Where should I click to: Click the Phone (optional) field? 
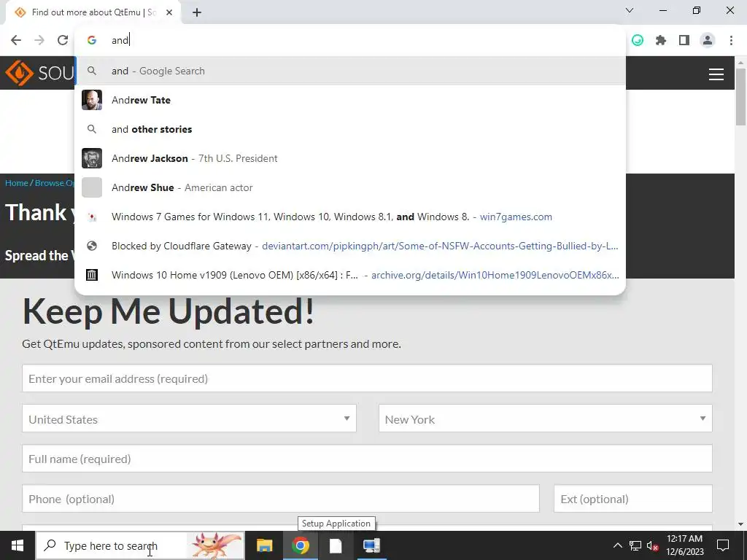[281, 499]
